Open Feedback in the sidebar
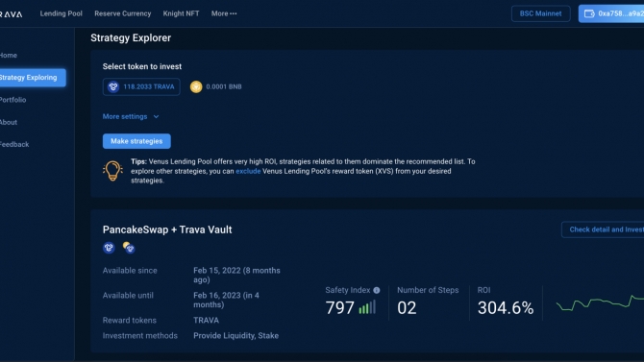The width and height of the screenshot is (644, 362). (x=14, y=144)
